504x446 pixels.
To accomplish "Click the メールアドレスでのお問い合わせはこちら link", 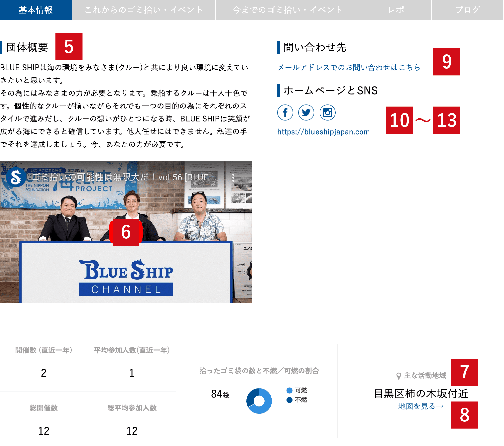I will [349, 68].
